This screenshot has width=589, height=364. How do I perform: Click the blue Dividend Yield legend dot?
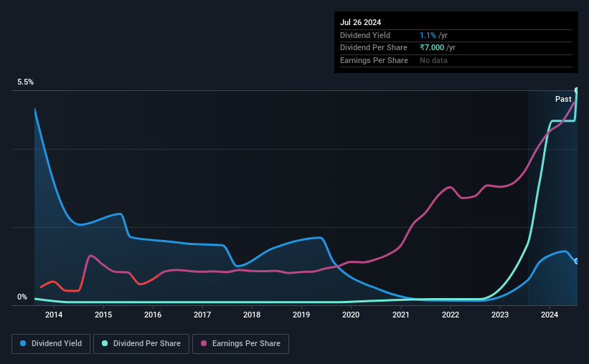pyautogui.click(x=23, y=343)
